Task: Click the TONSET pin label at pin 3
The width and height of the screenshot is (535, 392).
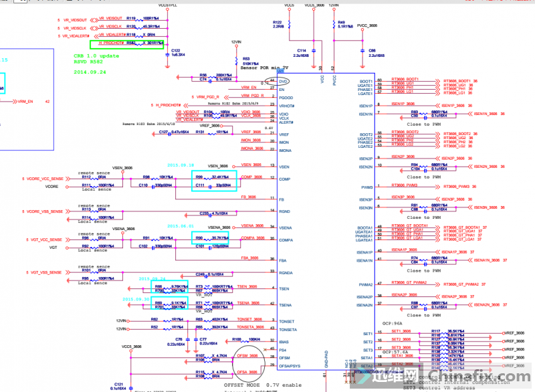Action: [286, 322]
